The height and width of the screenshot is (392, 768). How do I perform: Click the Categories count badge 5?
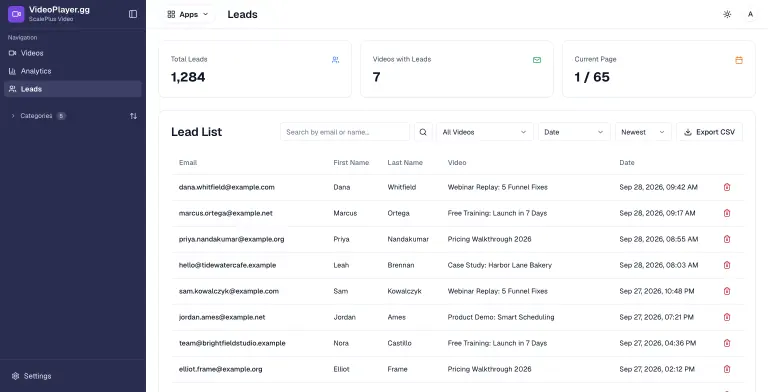tap(61, 116)
